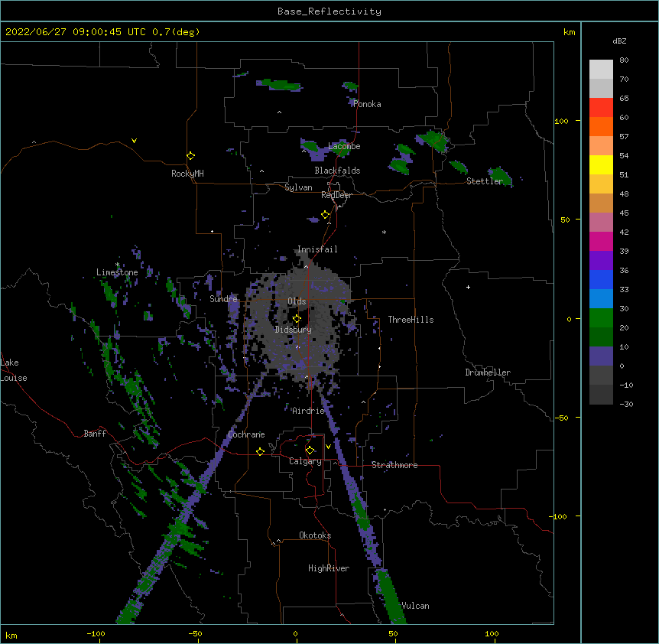Select the 100 tick on the right vertical axis
This screenshot has width=659, height=644.
pos(561,121)
